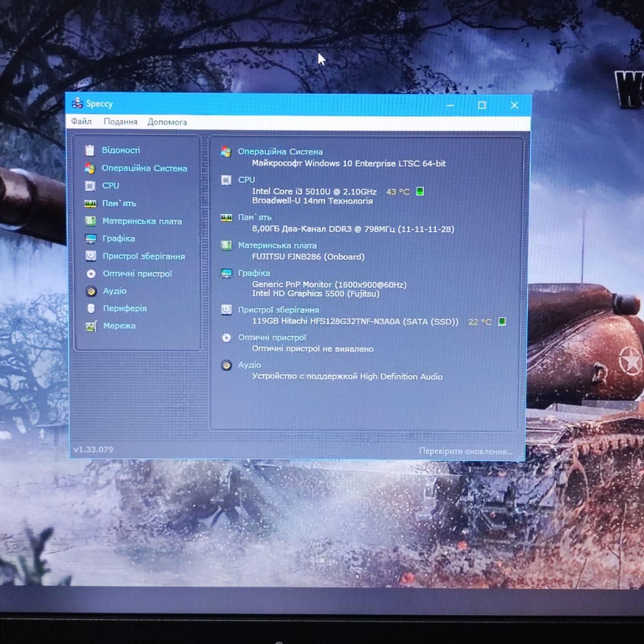Select Периферія in the sidebar
The image size is (644, 644).
tap(125, 308)
